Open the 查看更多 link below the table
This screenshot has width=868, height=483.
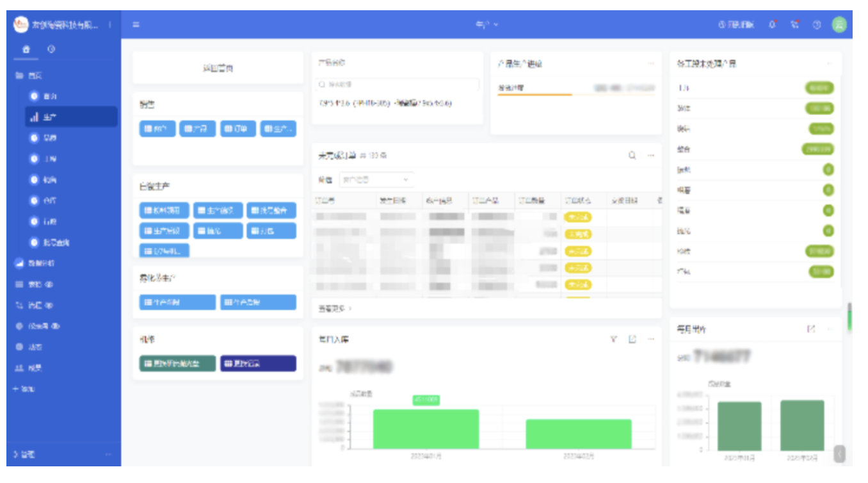(335, 308)
